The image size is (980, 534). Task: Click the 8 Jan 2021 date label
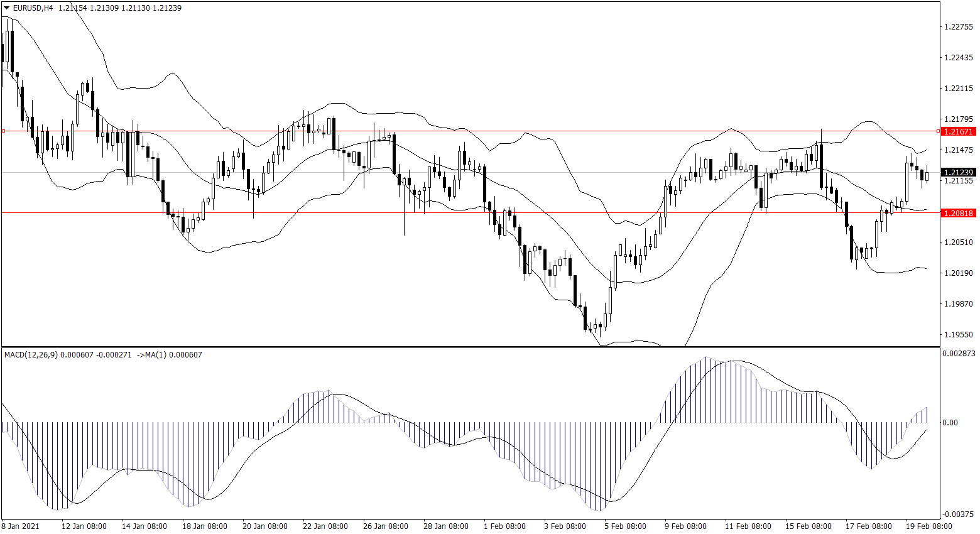click(21, 526)
